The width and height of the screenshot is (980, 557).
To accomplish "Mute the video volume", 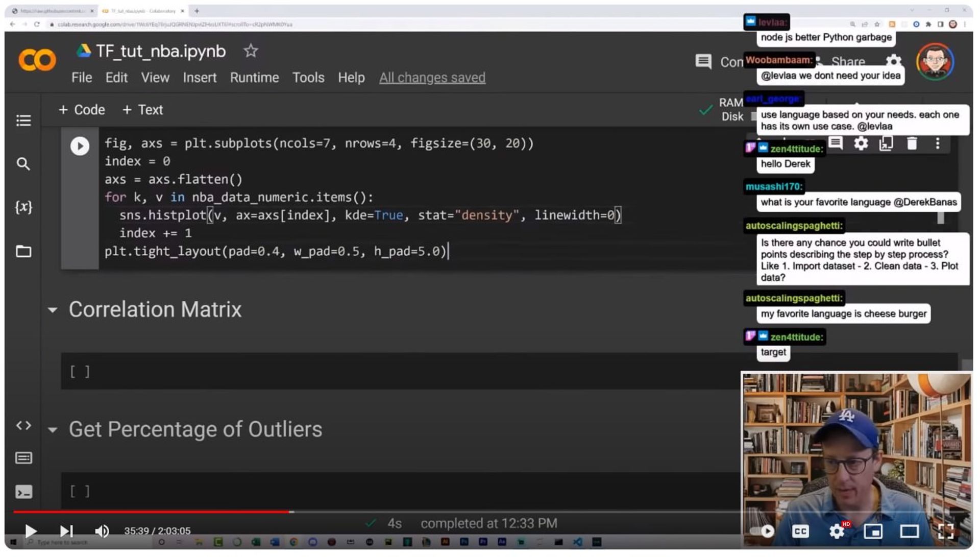I will tap(102, 531).
